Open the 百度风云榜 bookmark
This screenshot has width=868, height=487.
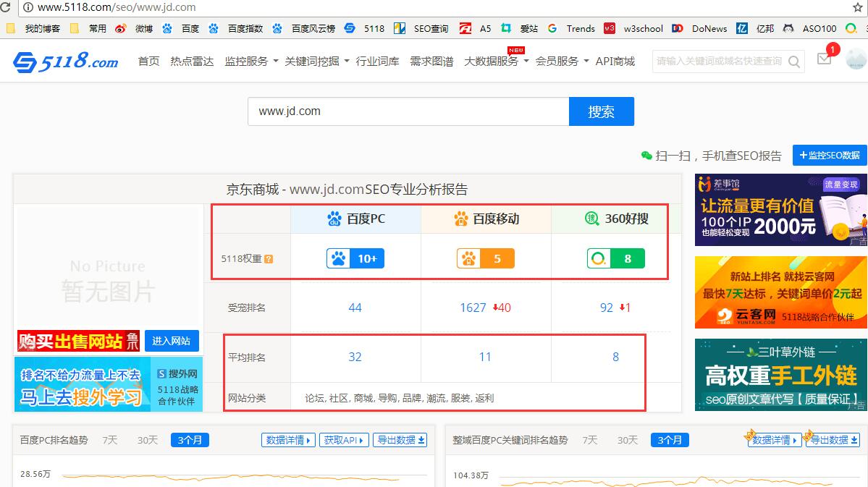[x=304, y=28]
